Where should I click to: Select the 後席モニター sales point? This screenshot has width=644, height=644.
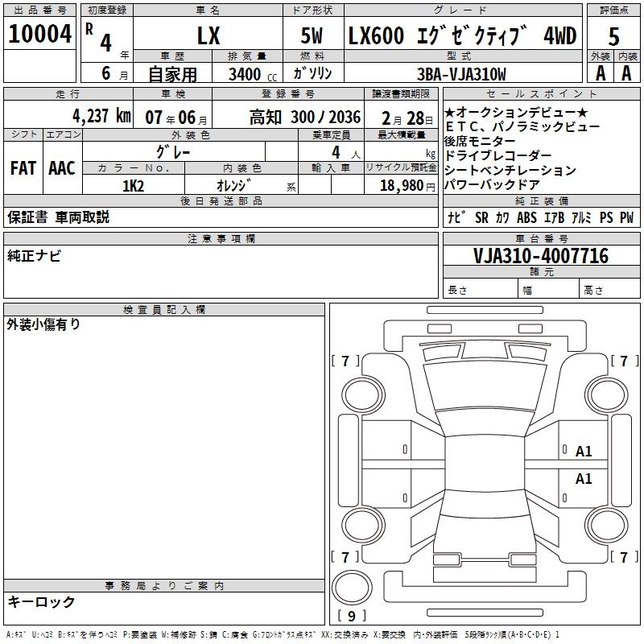(x=479, y=142)
